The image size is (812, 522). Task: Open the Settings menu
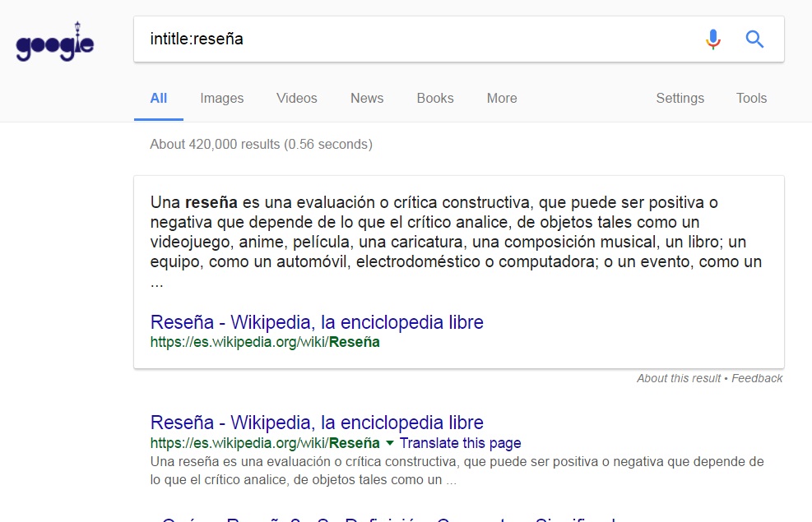coord(680,99)
